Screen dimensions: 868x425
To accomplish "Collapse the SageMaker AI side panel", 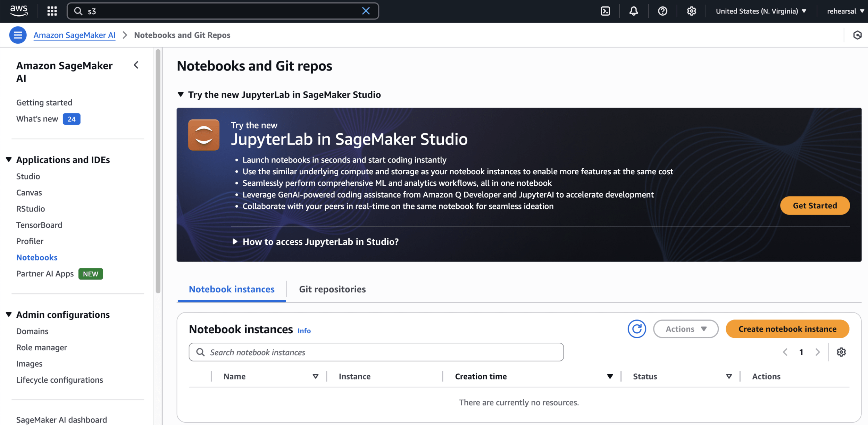I will click(136, 65).
